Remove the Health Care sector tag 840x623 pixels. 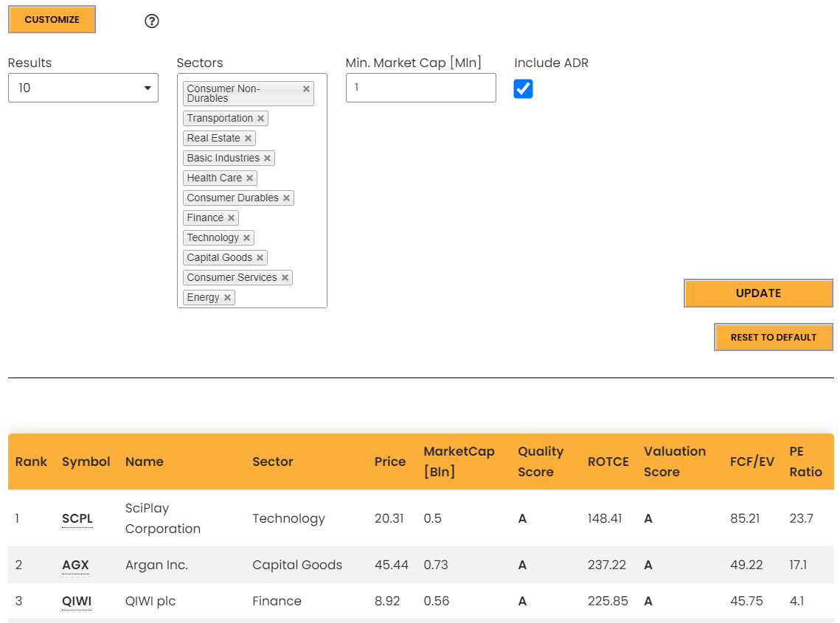(x=250, y=178)
